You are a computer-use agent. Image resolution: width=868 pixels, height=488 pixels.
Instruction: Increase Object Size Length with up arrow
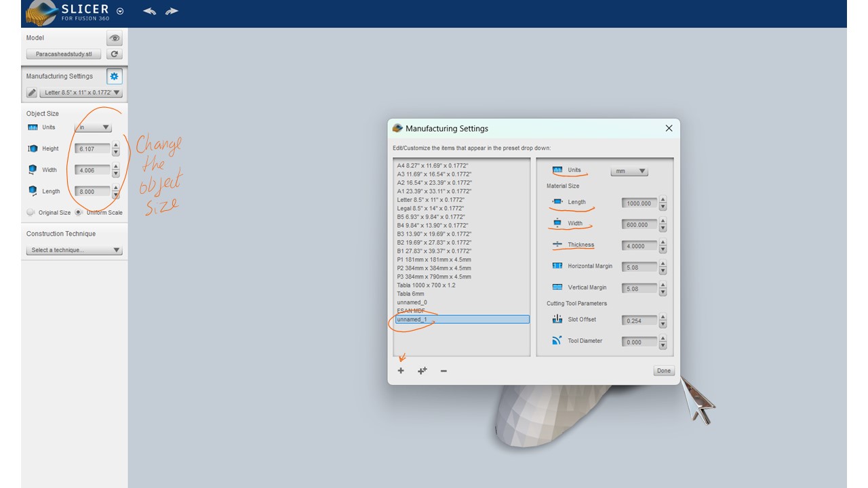click(116, 188)
